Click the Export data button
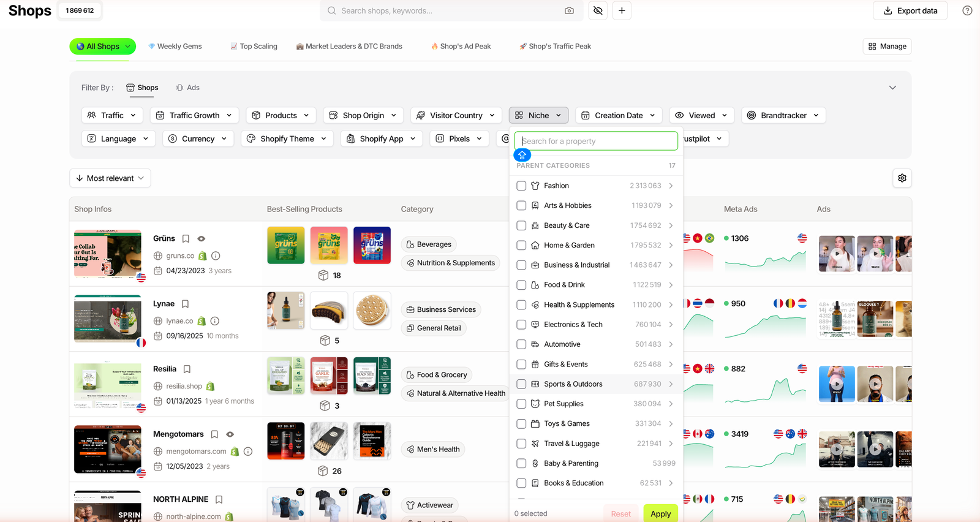Screen dimensions: 980x522 pos(910,10)
